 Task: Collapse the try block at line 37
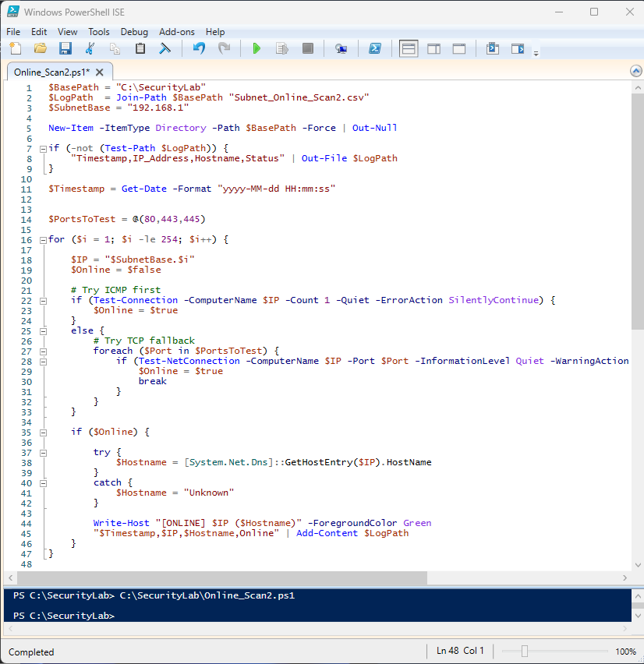click(42, 452)
